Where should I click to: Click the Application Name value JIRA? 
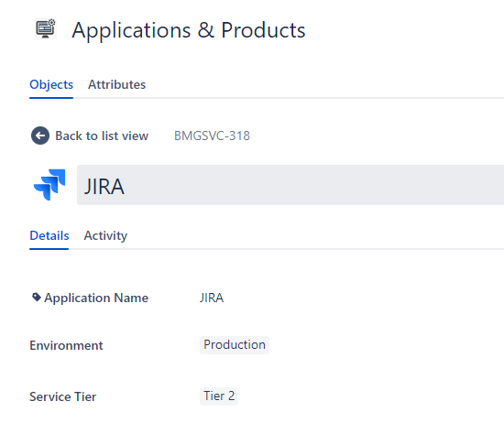coord(212,298)
